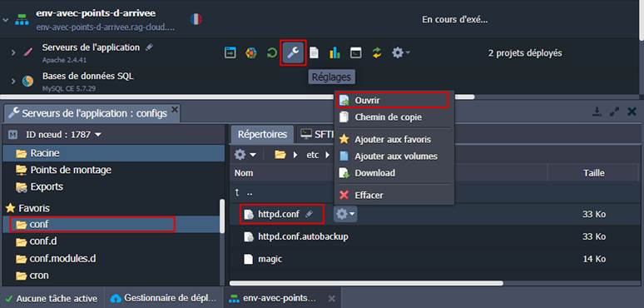Viewport: 644px width, 308px height.
Task: Click the open-in-browser icon for application servers
Action: point(230,53)
